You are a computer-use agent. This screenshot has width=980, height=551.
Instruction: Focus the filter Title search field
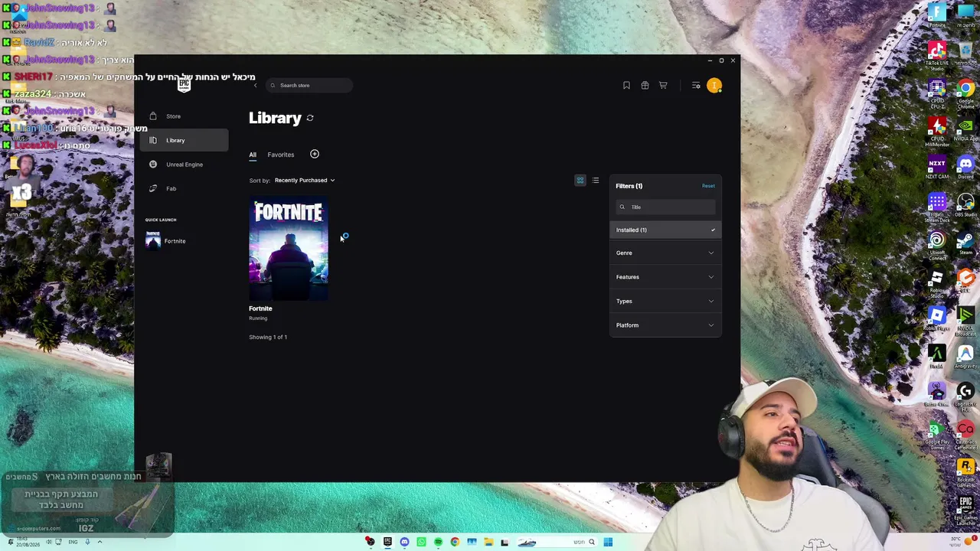[665, 207]
